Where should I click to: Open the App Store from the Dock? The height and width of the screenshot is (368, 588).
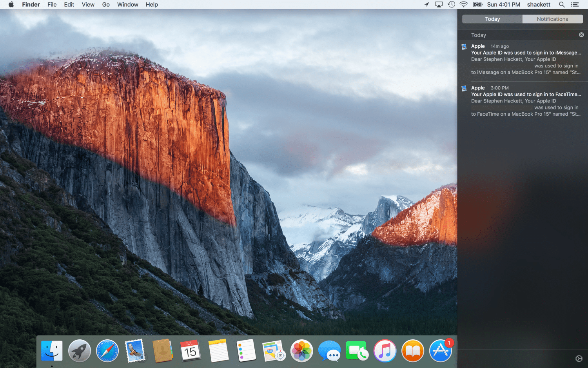click(x=441, y=350)
